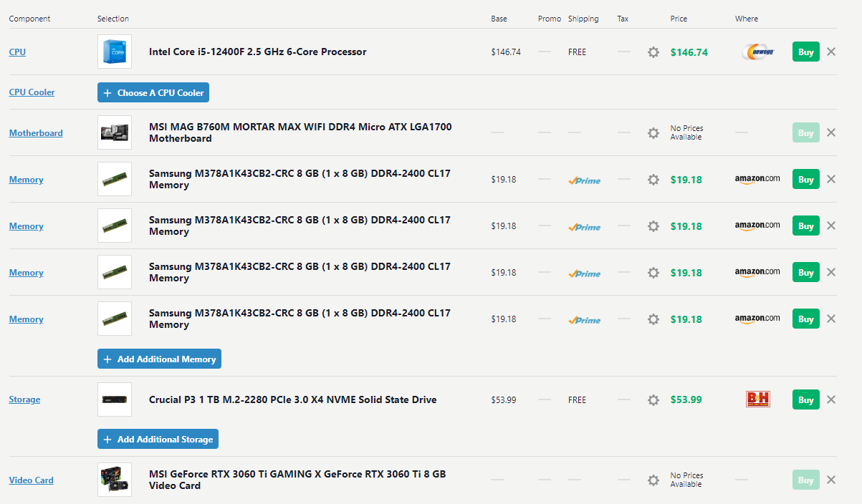Image resolution: width=862 pixels, height=504 pixels.
Task: Open the Storage component link
Action: [x=24, y=399]
